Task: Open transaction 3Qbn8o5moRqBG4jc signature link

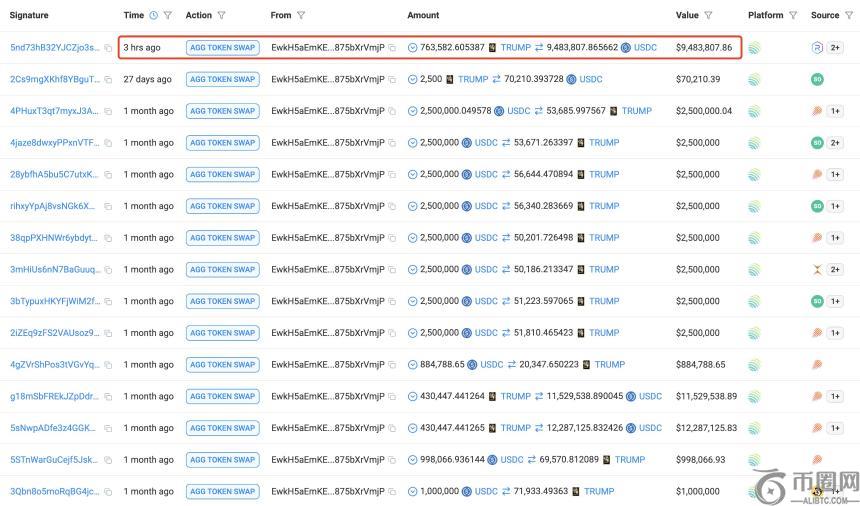Action: pos(54,492)
